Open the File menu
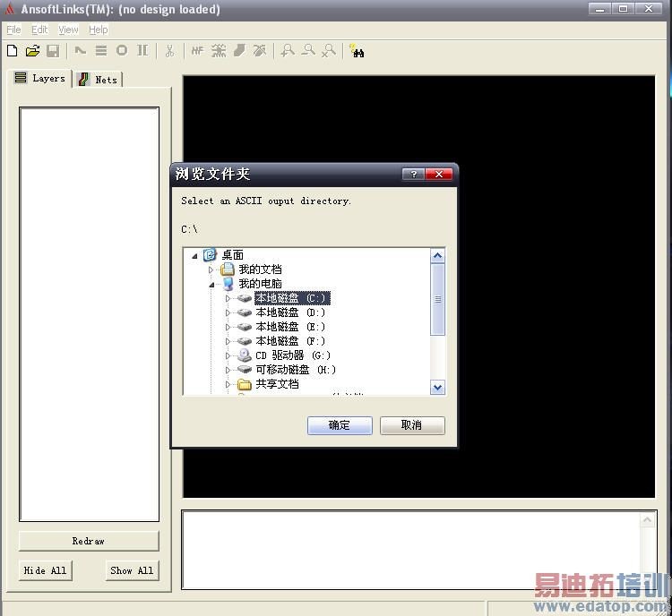 point(13,30)
